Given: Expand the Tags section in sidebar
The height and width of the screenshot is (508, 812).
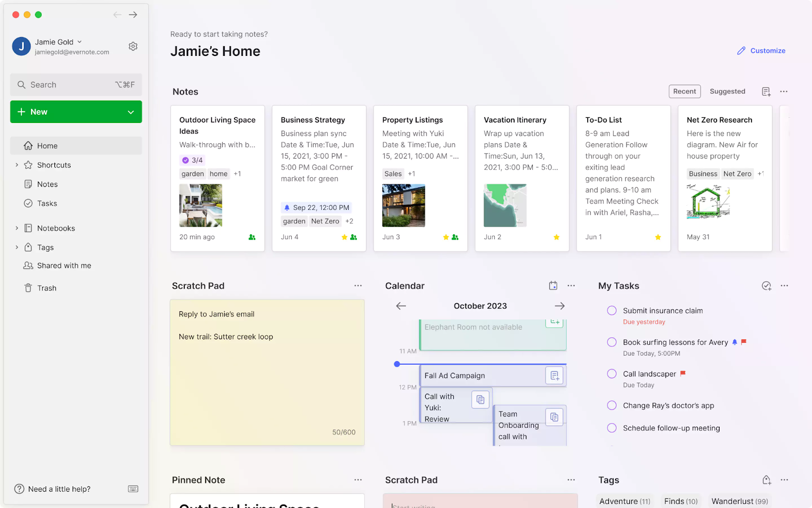Looking at the screenshot, I should tap(17, 247).
